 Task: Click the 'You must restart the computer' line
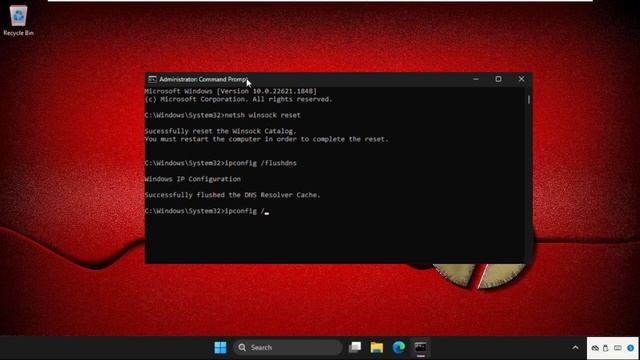coord(267,139)
